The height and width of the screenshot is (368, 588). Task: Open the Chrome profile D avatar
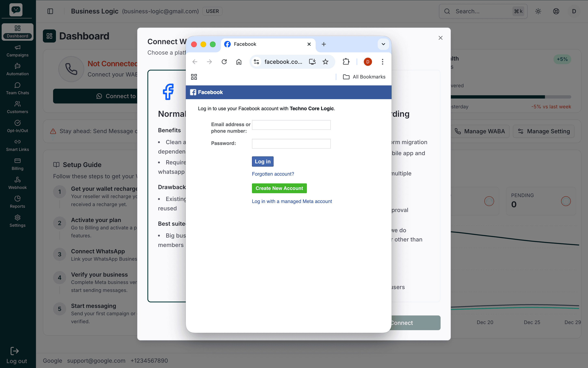pyautogui.click(x=368, y=62)
